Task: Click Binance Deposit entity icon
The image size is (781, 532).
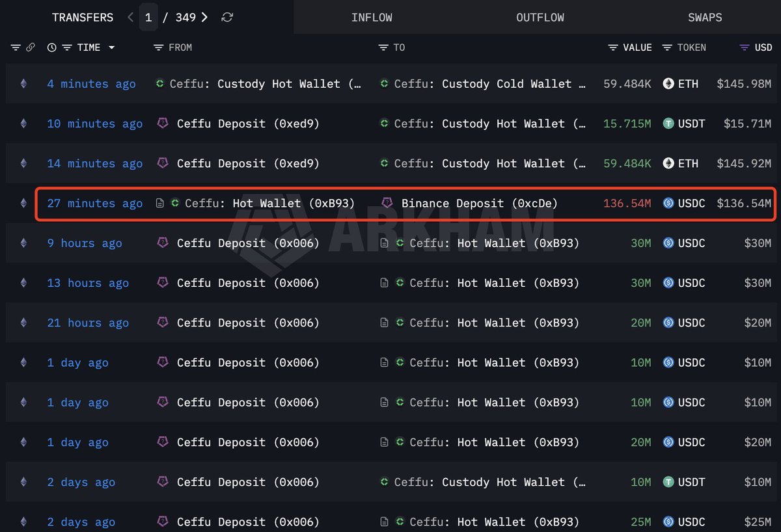Action: [387, 203]
